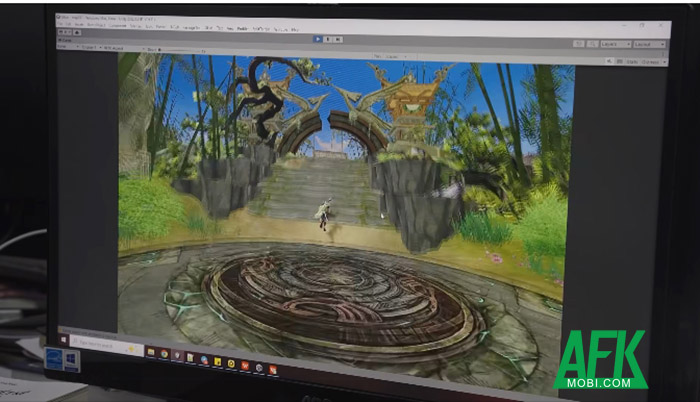Click the blue Play button in Unity

[317, 39]
